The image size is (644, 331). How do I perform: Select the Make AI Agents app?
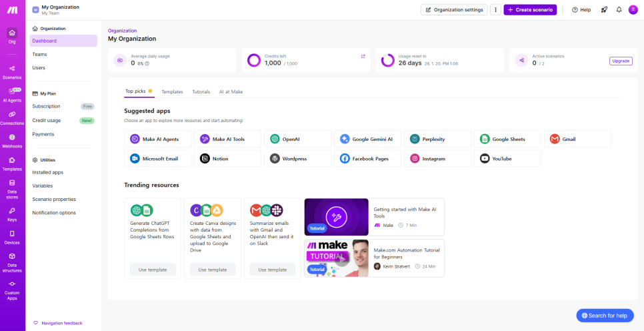tap(158, 139)
